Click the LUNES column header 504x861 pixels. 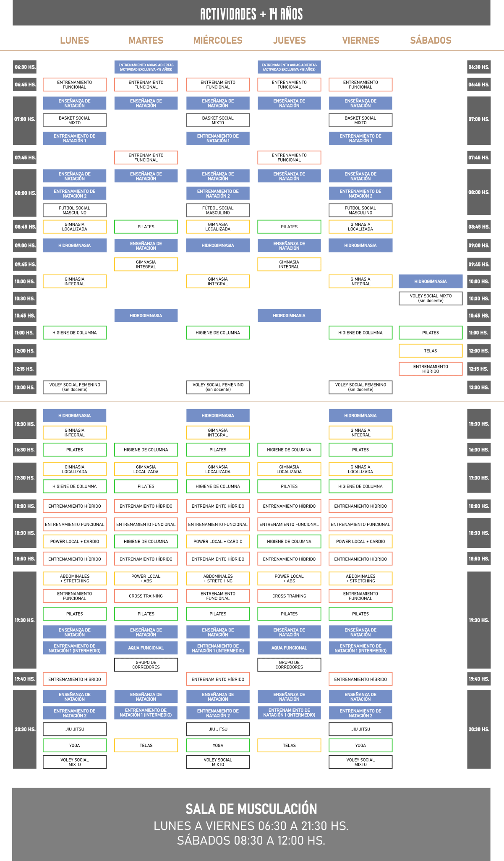74,40
